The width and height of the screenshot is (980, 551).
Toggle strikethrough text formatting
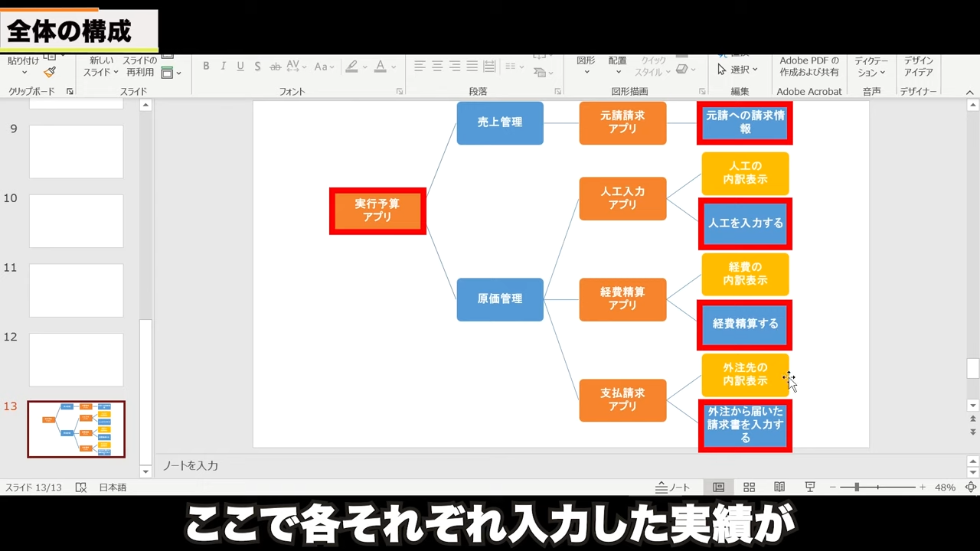(x=275, y=67)
